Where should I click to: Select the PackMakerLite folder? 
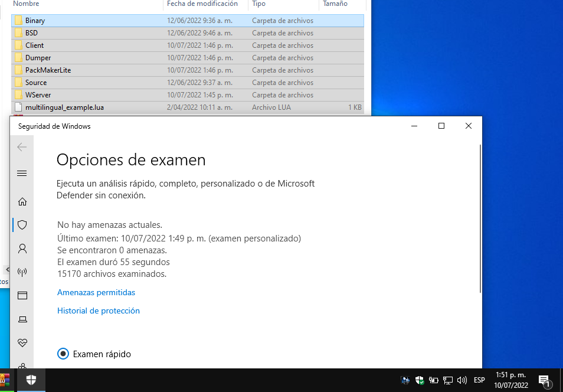(48, 70)
